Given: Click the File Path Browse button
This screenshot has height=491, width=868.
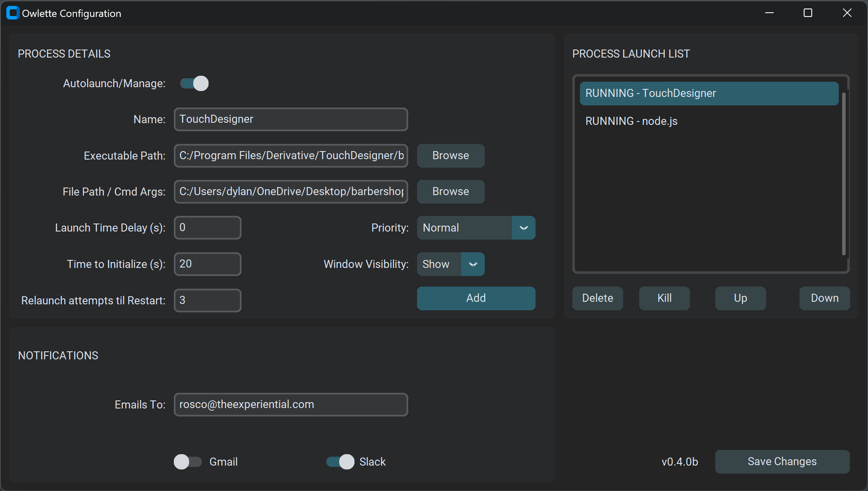Looking at the screenshot, I should click(450, 191).
